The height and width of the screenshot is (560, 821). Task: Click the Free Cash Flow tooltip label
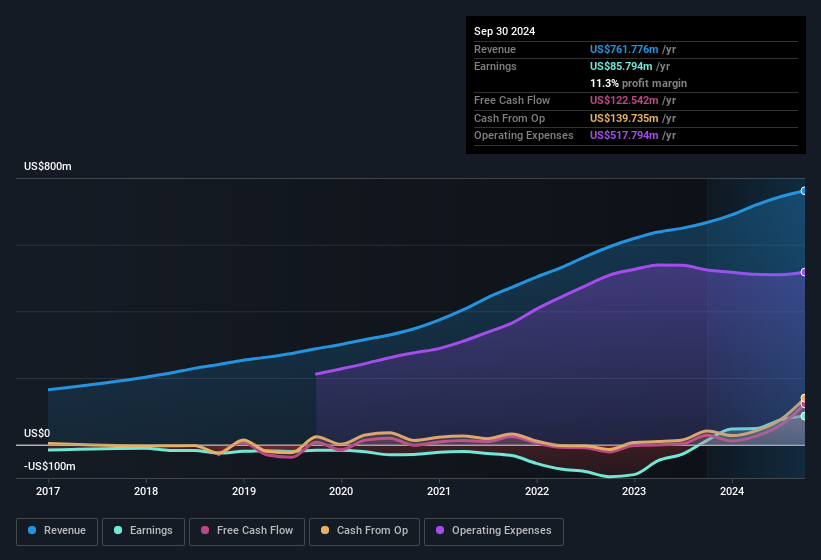pyautogui.click(x=512, y=100)
